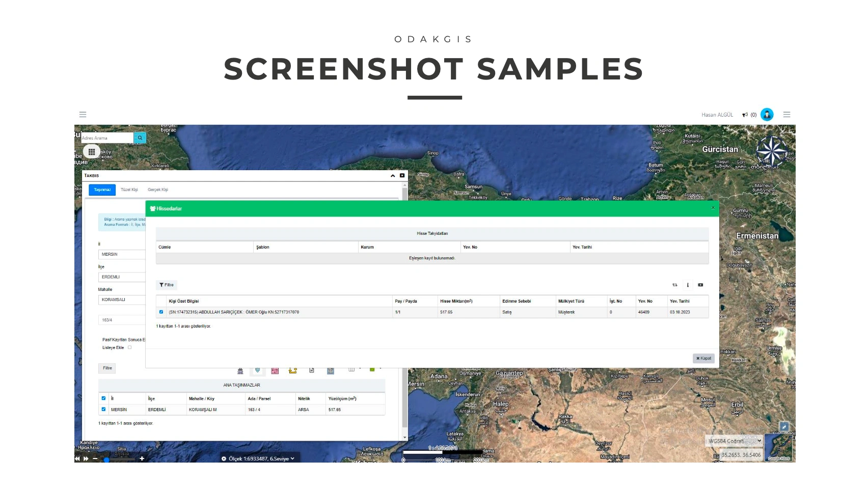Uncheck the Abdullah Sarıçiçek shareholder row
The image size is (868, 486).
161,312
